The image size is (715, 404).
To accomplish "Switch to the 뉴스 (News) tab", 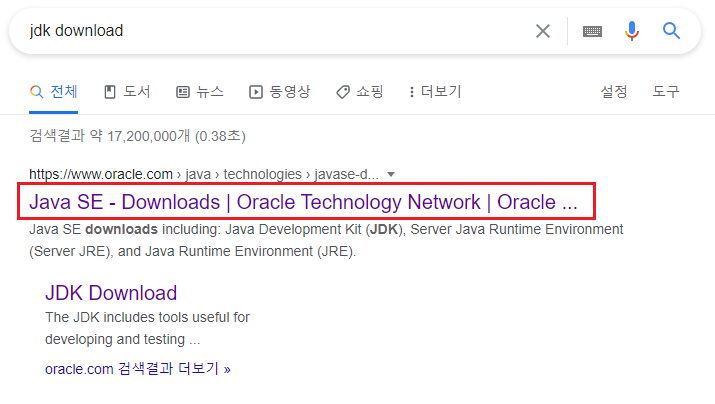I will coord(200,92).
